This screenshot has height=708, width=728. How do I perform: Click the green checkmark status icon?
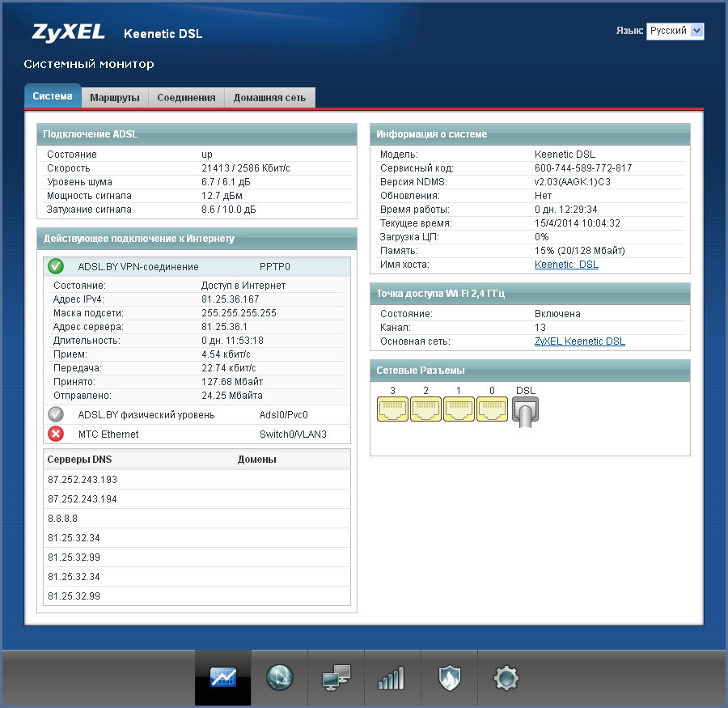click(x=56, y=266)
